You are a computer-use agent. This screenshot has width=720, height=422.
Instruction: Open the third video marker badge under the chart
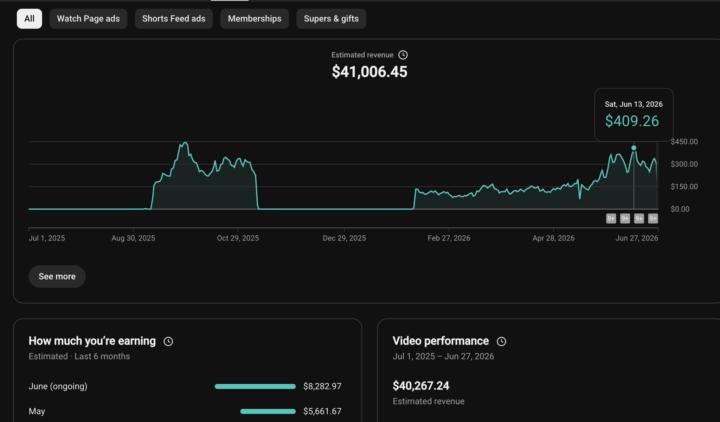pos(639,219)
